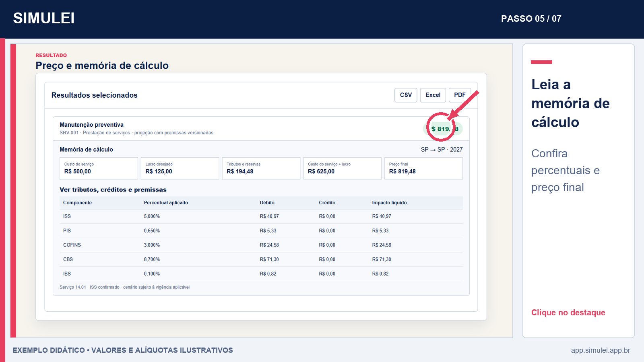Click the 3,000% percentage for COFINS
644x362 pixels.
coord(152,245)
